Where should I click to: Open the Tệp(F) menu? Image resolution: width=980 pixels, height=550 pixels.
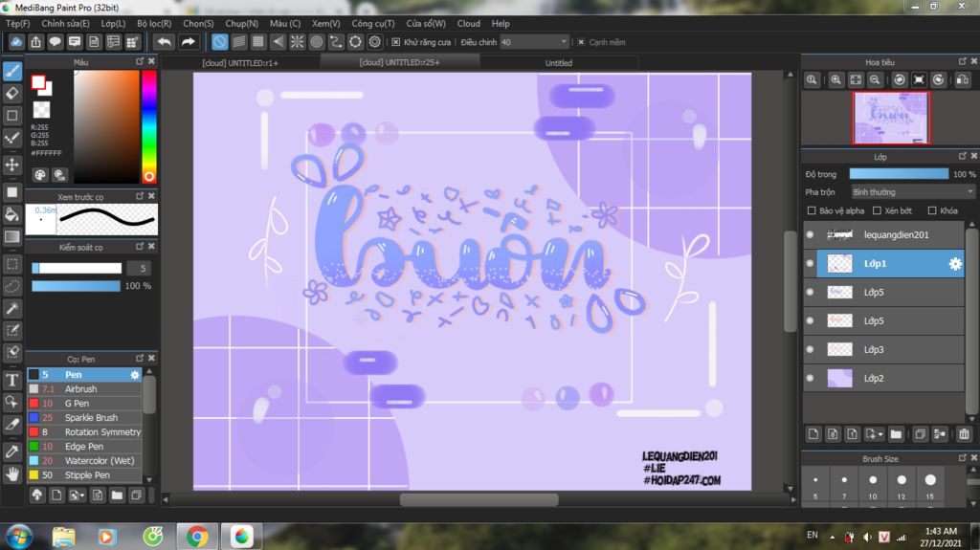[x=17, y=23]
